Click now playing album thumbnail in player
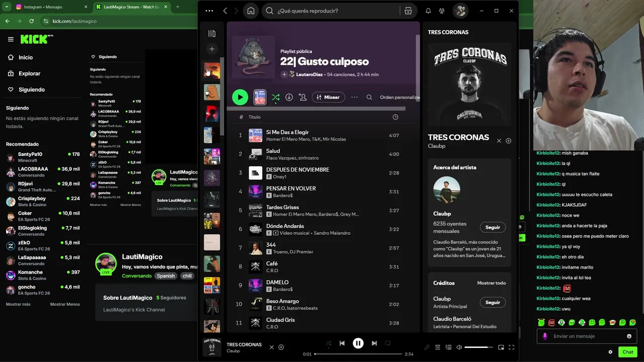 tap(212, 347)
